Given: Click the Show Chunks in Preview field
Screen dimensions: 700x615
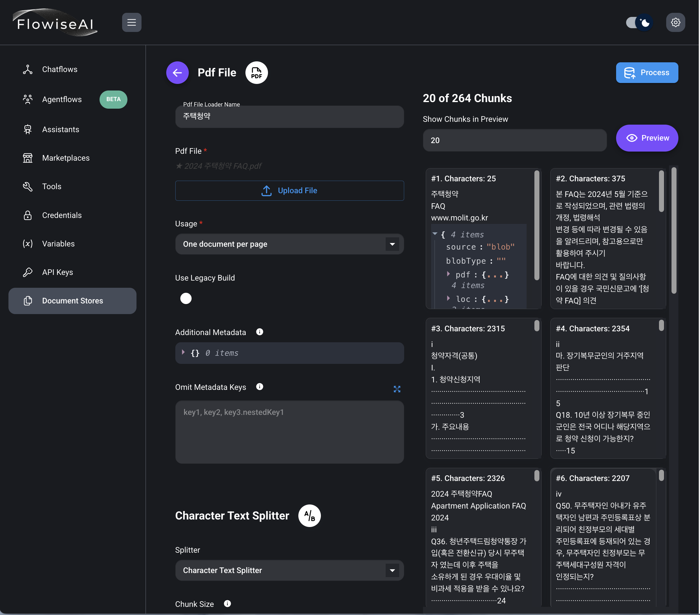Looking at the screenshot, I should click(x=514, y=140).
